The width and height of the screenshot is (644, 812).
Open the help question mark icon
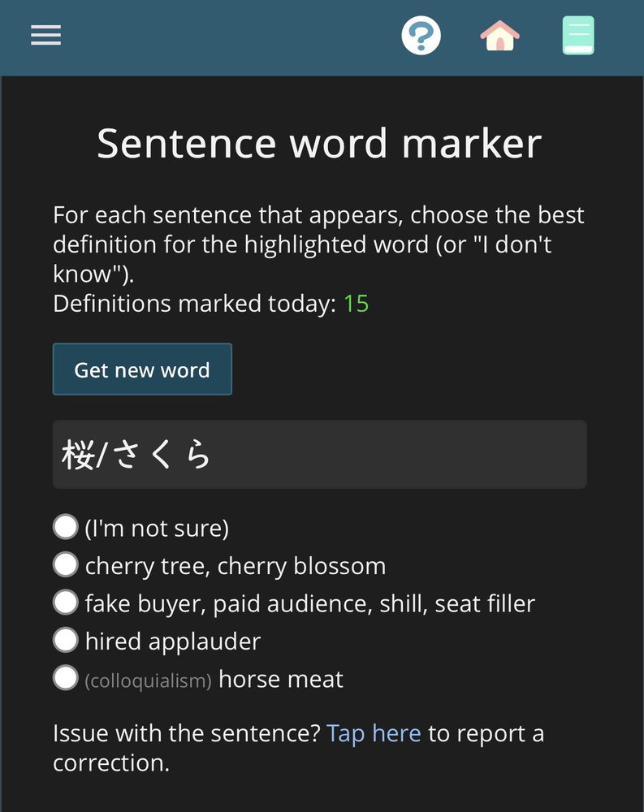[x=421, y=36]
